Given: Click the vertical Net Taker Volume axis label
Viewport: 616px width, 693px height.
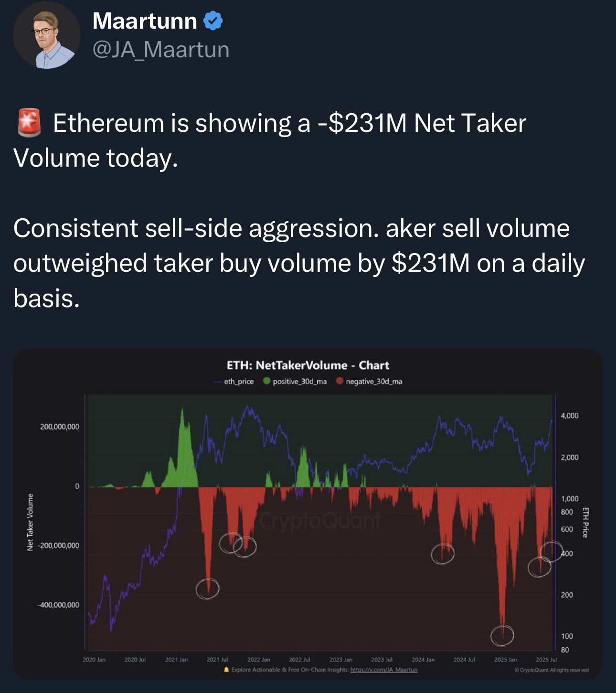Looking at the screenshot, I should tap(30, 522).
